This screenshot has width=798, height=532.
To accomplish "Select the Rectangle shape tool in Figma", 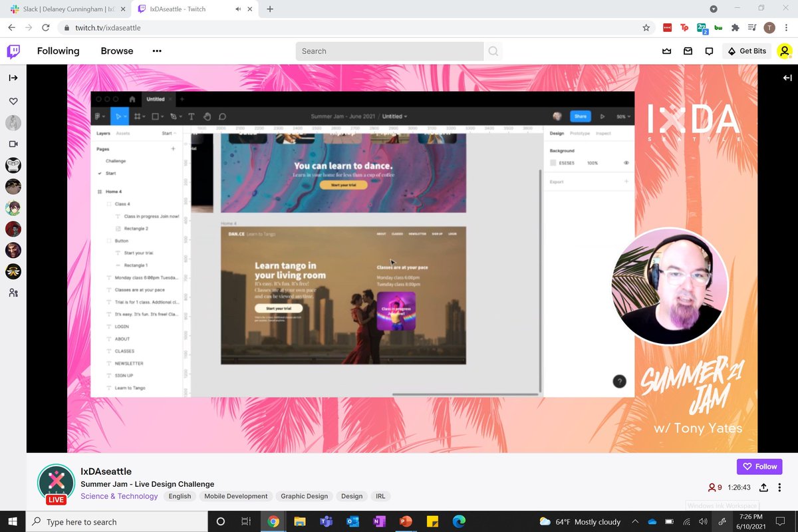I will click(x=157, y=116).
